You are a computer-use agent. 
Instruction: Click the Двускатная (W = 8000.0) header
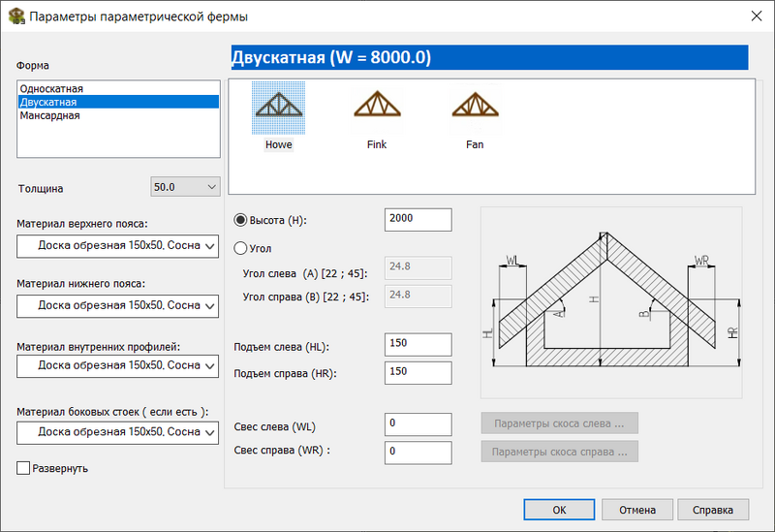click(x=490, y=57)
